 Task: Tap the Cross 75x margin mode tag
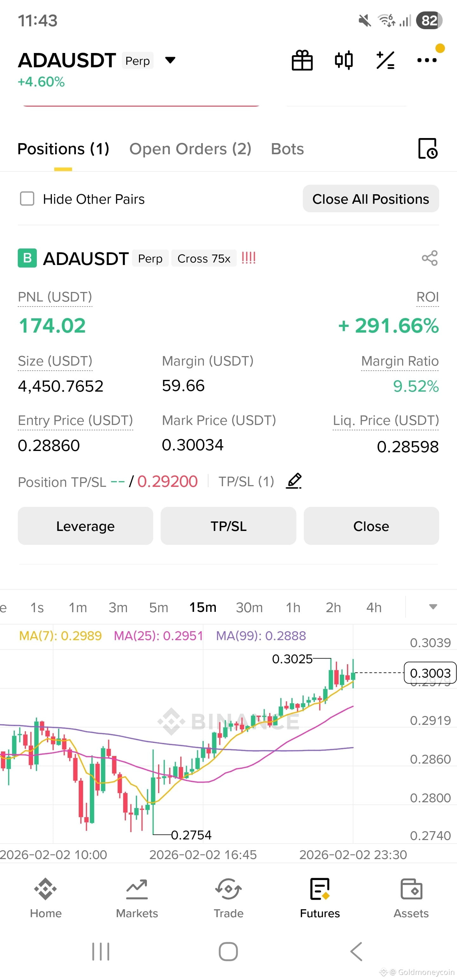tap(204, 258)
